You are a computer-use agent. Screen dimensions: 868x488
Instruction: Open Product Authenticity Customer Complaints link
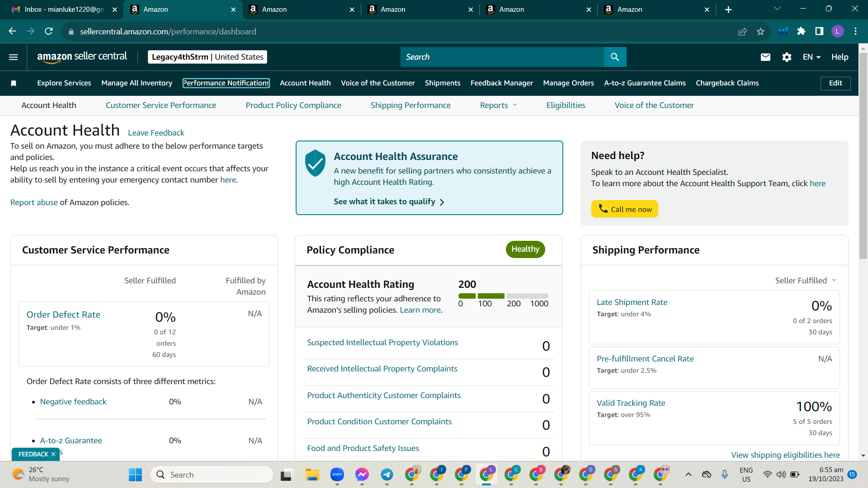(384, 395)
